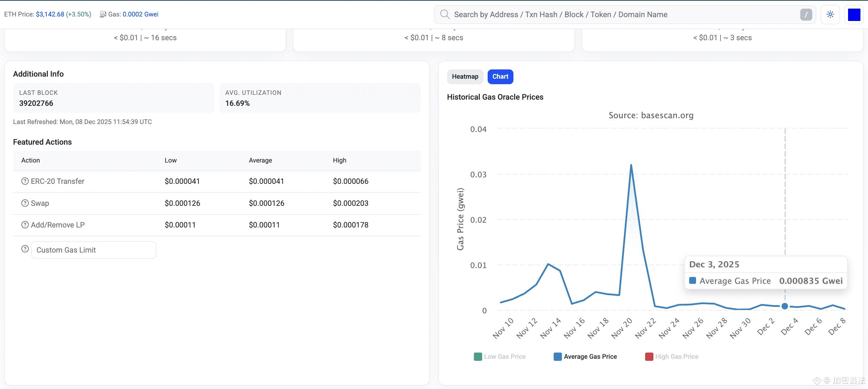Click the green Low Gas Price swatch
Screen dimensions: 868x389
[x=478, y=357]
